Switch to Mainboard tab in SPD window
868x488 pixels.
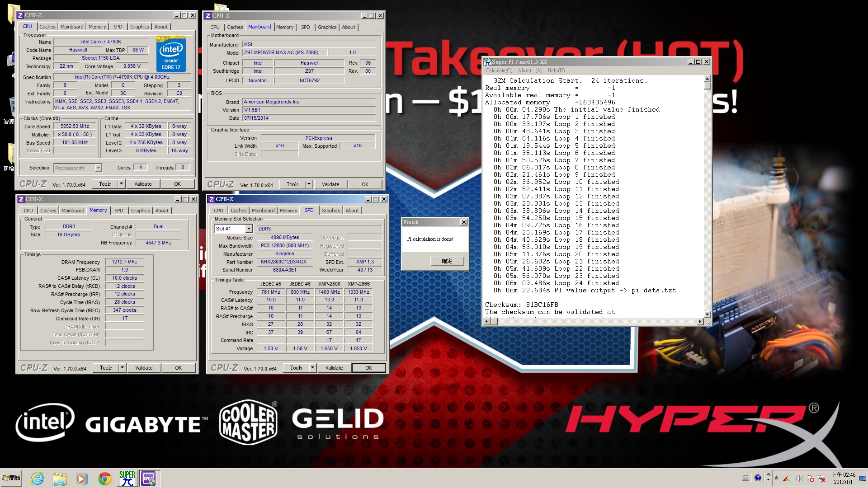point(263,211)
